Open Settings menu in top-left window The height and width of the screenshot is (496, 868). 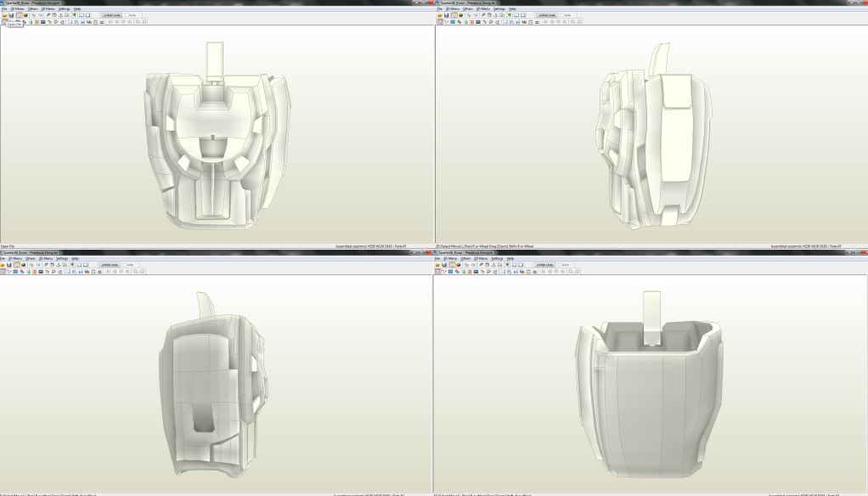pyautogui.click(x=65, y=8)
